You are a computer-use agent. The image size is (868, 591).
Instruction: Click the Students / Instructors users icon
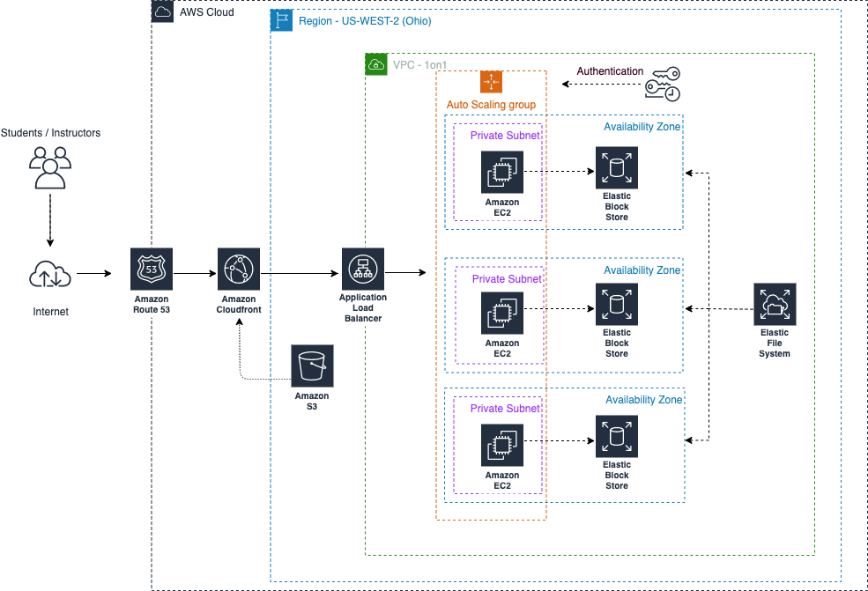pos(50,167)
